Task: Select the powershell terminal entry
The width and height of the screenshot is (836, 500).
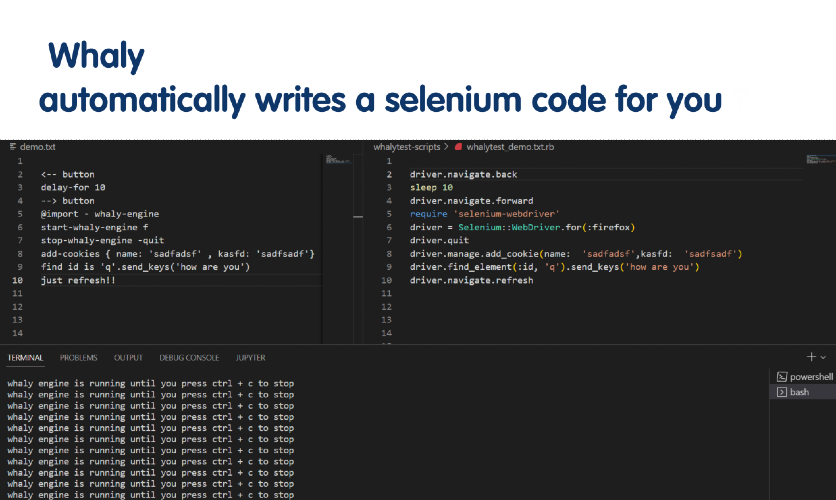Action: point(803,377)
